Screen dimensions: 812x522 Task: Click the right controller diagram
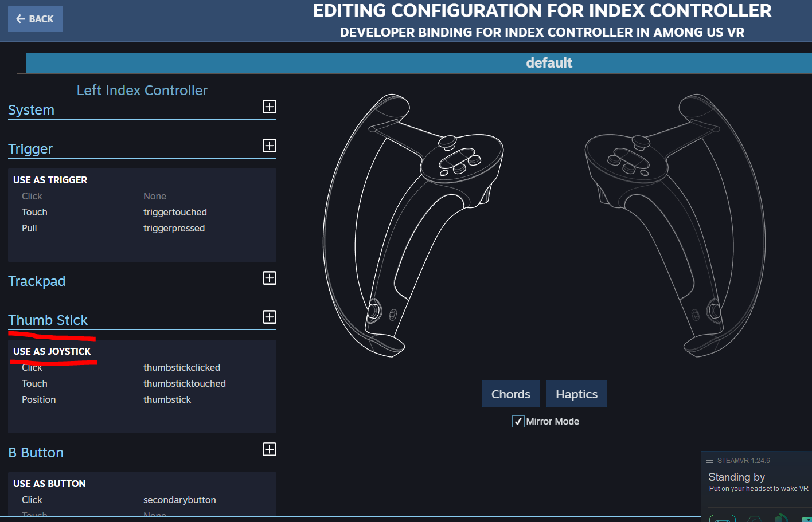675,225
